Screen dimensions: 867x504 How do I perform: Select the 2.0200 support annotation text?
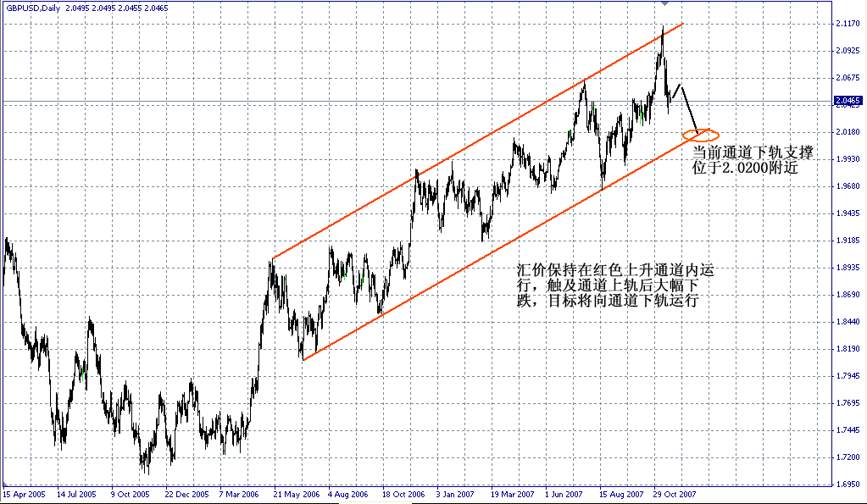pyautogui.click(x=746, y=158)
